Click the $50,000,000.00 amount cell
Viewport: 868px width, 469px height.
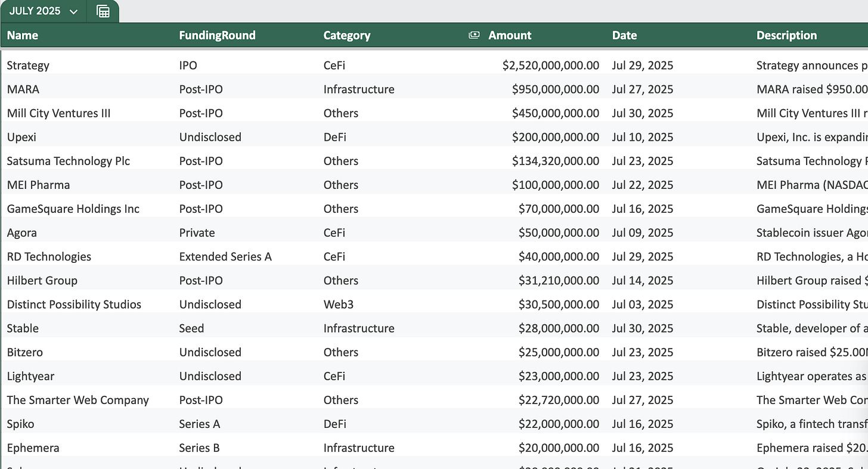(x=559, y=232)
